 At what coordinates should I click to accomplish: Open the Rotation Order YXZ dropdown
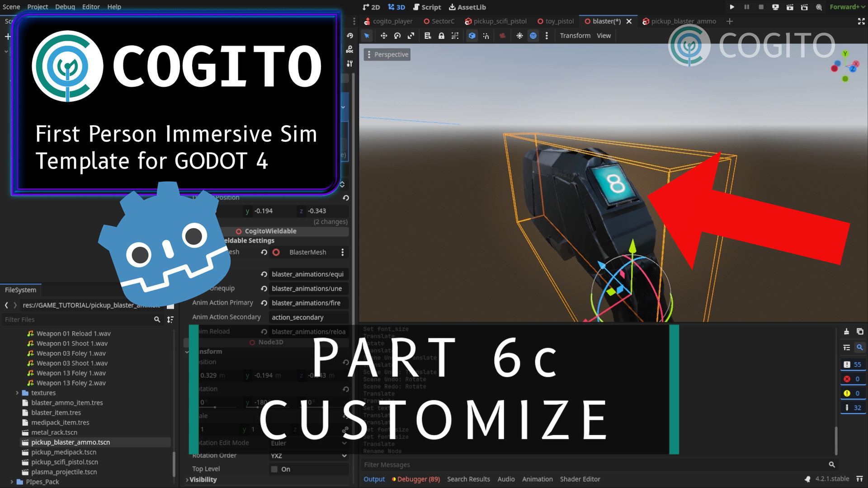click(x=308, y=455)
